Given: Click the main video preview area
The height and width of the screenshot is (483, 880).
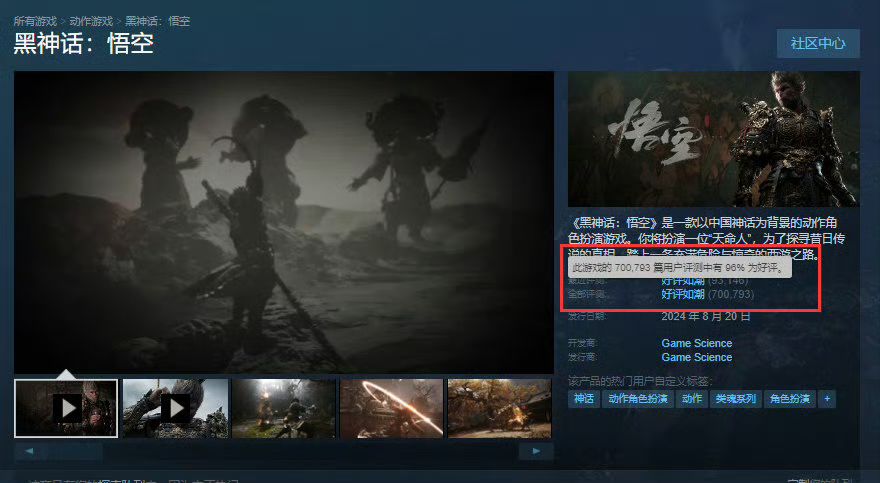Looking at the screenshot, I should point(284,222).
